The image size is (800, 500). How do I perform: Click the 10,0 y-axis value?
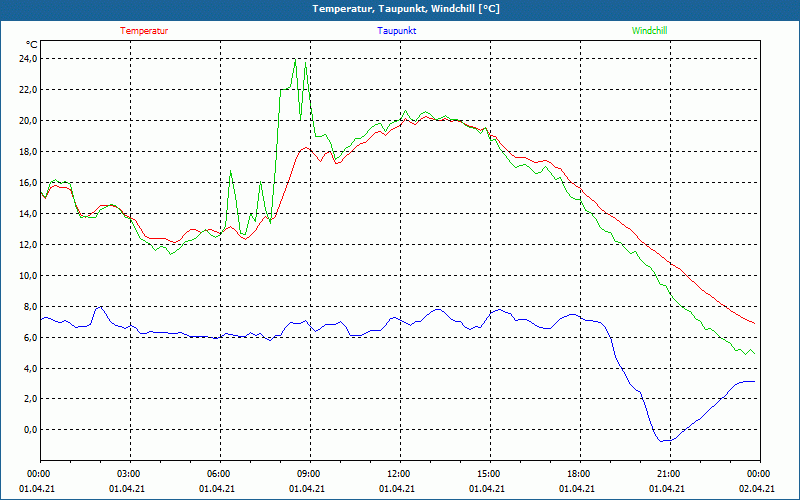pos(28,276)
